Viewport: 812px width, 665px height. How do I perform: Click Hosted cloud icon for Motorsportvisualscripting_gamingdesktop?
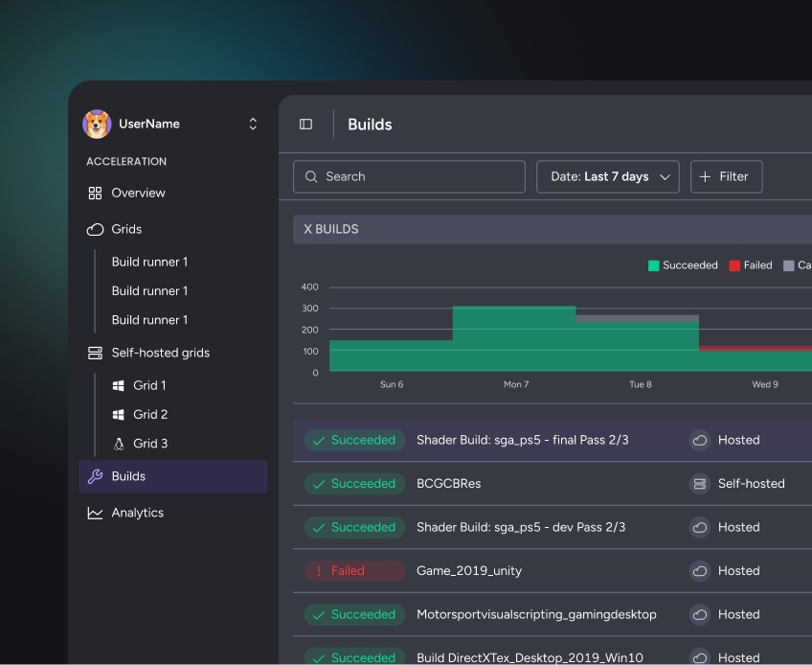coord(700,615)
